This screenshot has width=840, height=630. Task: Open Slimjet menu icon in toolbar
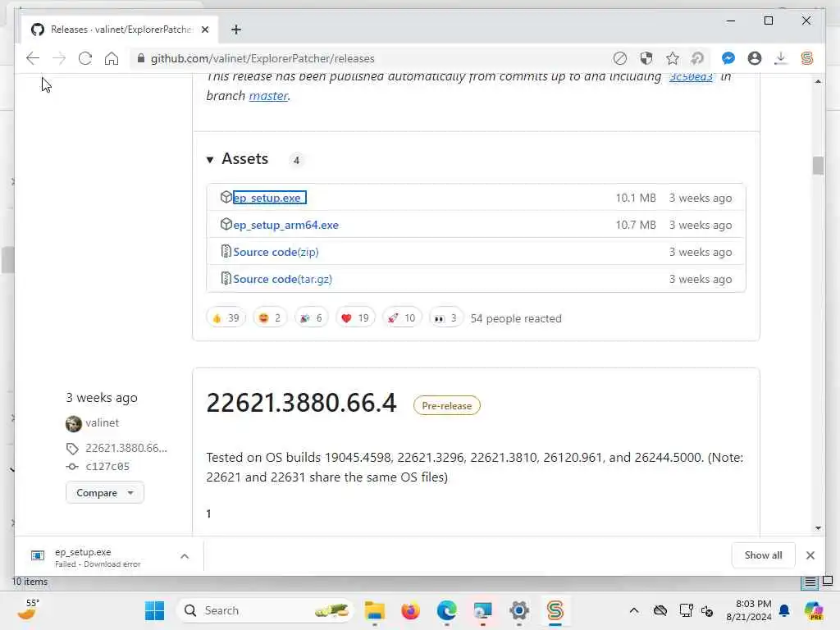point(807,58)
